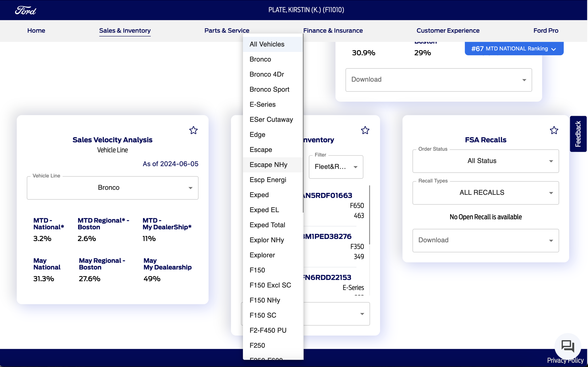Screen dimensions: 588x367
Task: Click the MTD National value 3.2%
Action: point(42,239)
